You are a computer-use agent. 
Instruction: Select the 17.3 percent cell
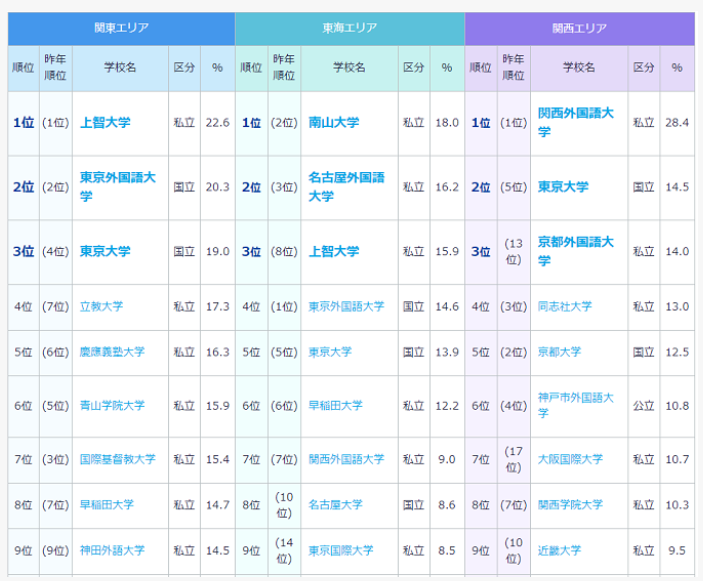pyautogui.click(x=218, y=307)
